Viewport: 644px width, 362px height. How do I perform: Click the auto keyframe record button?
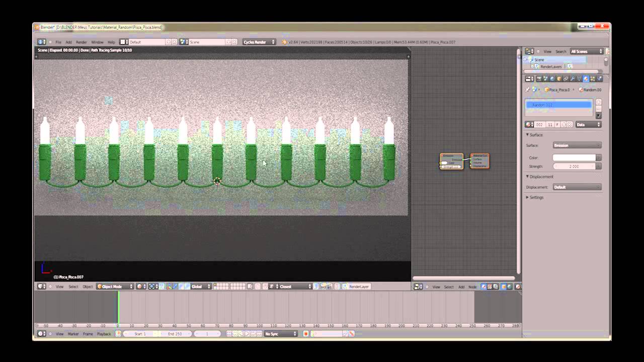[x=305, y=334]
